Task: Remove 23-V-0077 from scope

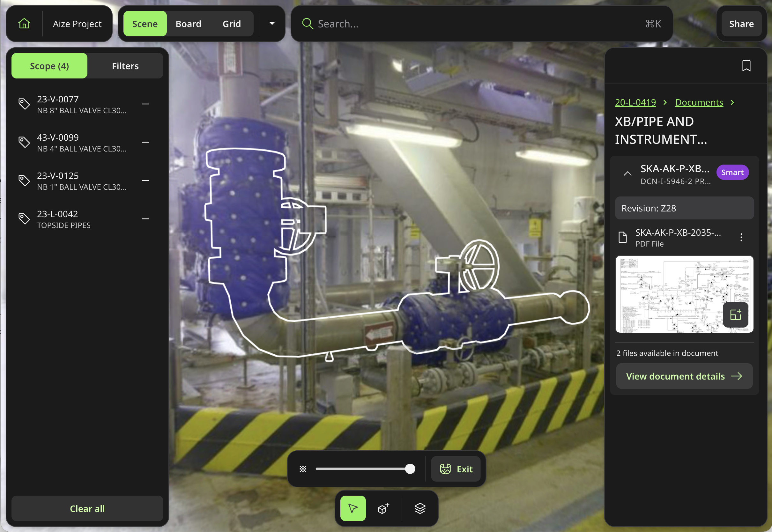Action: [145, 104]
